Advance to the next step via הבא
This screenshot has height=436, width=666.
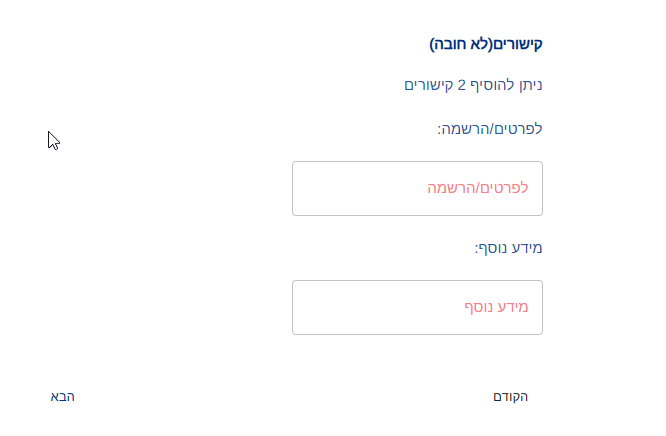(x=63, y=397)
